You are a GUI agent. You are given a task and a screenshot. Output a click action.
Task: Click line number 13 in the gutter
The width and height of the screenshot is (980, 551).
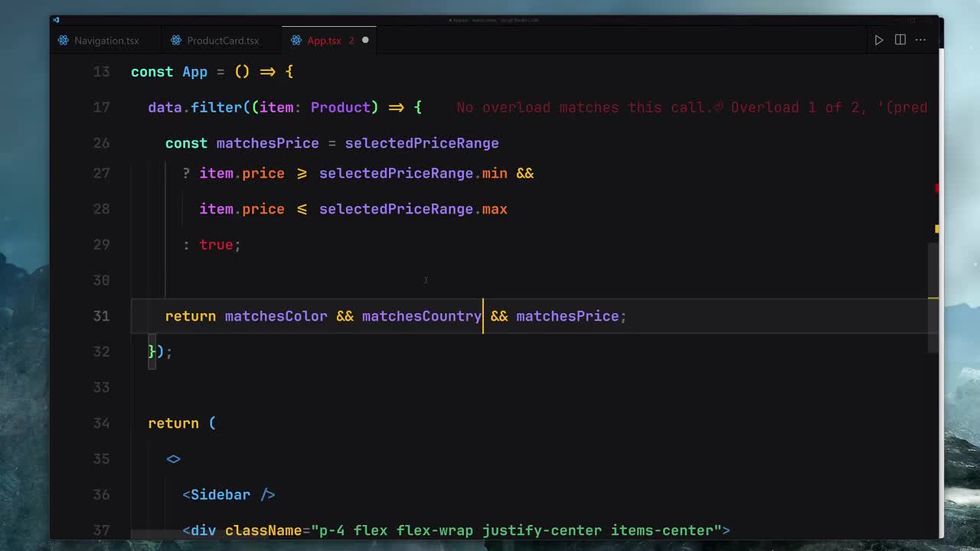(x=101, y=72)
